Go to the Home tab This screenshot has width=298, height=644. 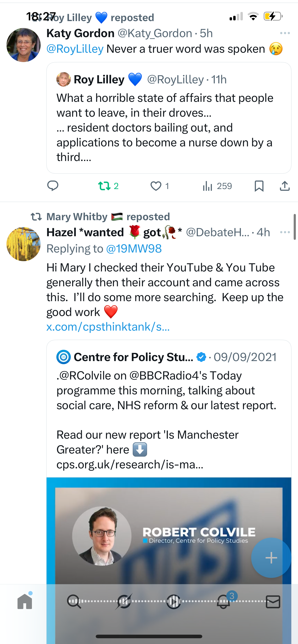(25, 602)
